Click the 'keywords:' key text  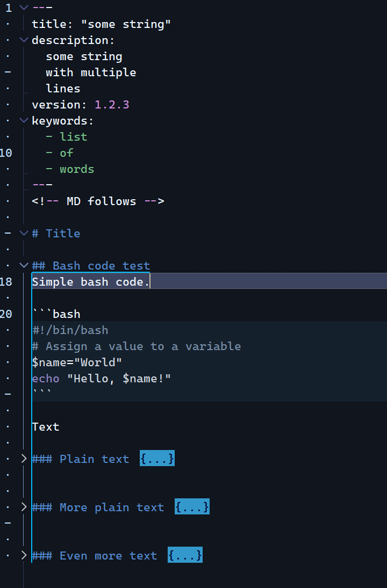pyautogui.click(x=62, y=121)
